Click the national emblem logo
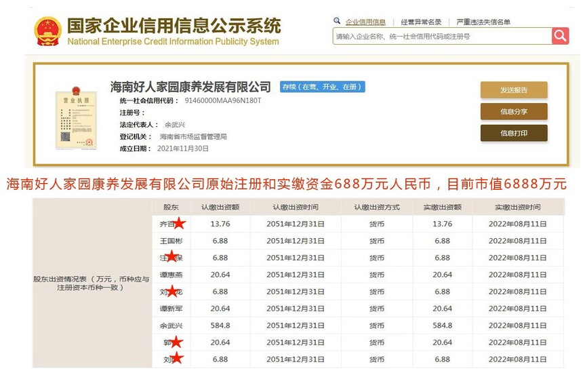 [47, 31]
